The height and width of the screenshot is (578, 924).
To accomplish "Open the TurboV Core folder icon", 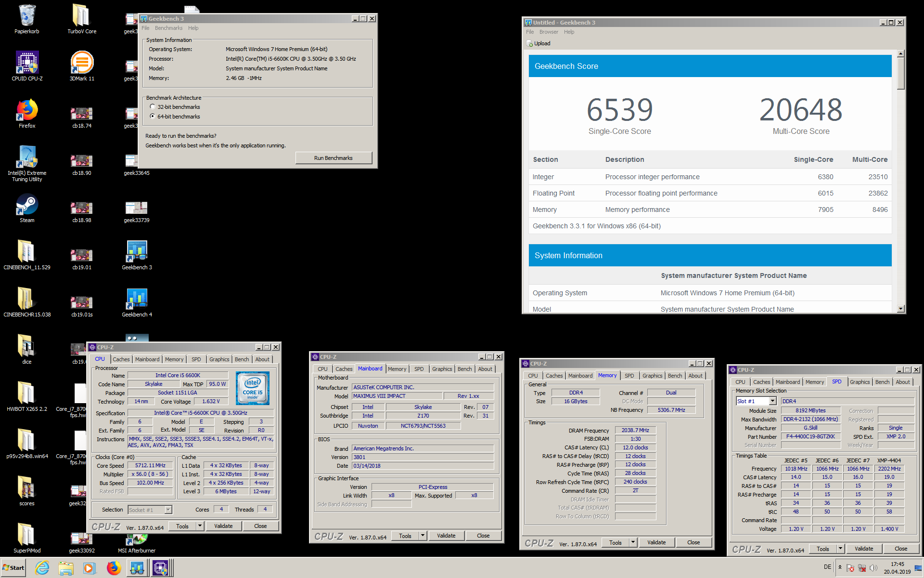I will [x=82, y=19].
